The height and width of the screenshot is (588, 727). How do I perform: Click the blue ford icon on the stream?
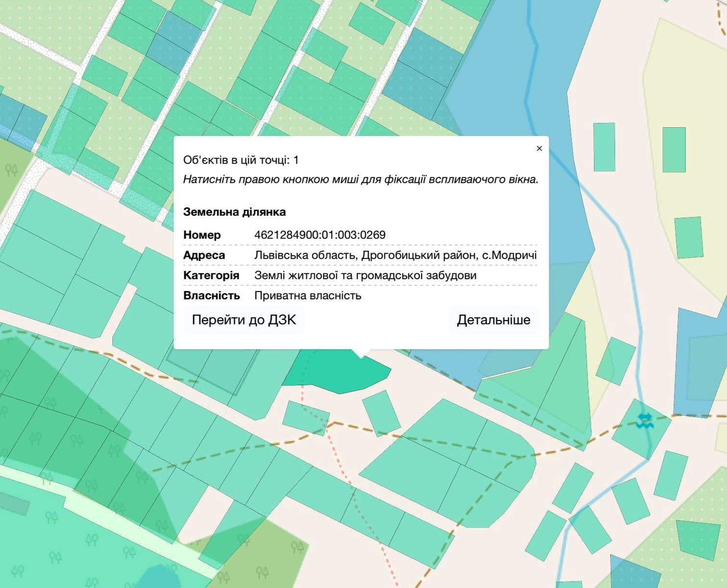point(645,420)
